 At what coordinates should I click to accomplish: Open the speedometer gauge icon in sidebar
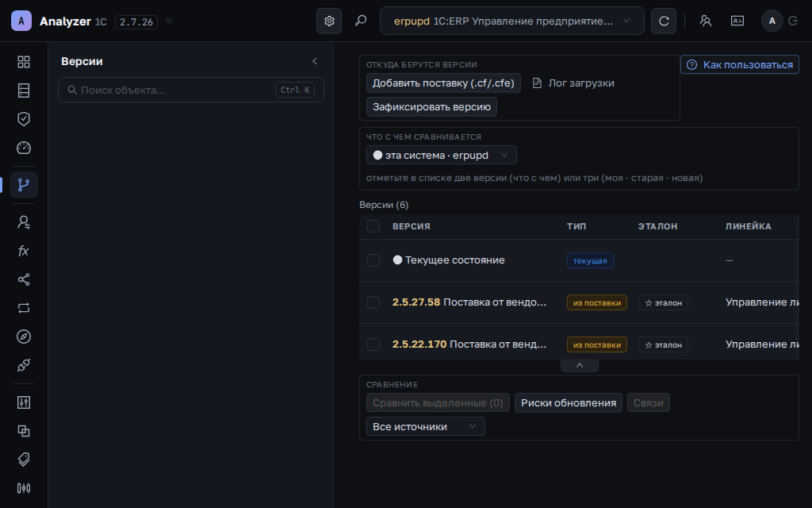pyautogui.click(x=24, y=148)
